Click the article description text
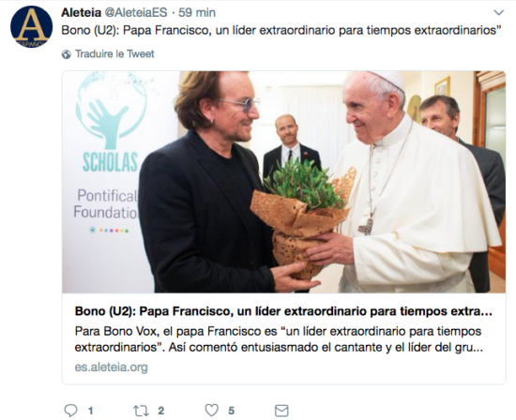This screenshot has height=420, width=516. 279,339
